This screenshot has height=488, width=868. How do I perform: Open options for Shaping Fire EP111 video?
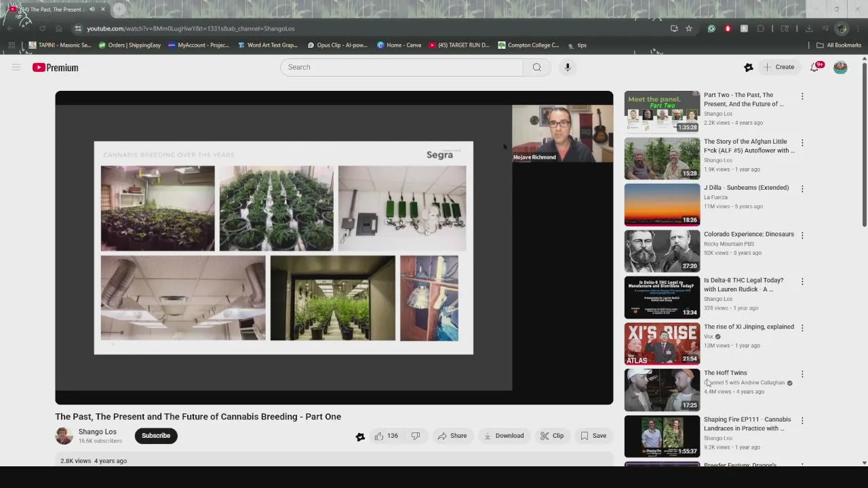click(x=802, y=421)
